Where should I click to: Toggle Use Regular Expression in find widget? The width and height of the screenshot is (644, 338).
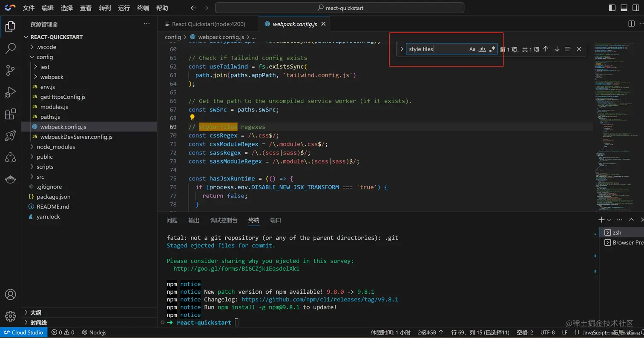[x=492, y=49]
